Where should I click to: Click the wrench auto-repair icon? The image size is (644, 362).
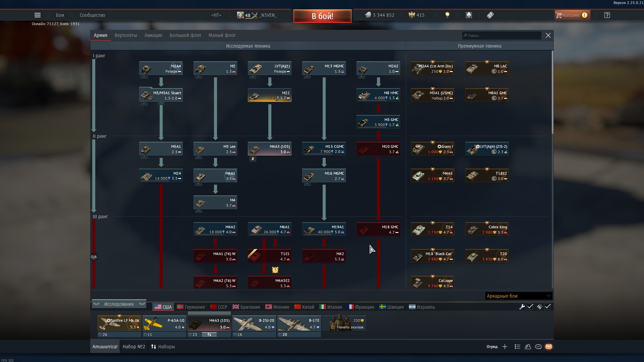tap(522, 307)
